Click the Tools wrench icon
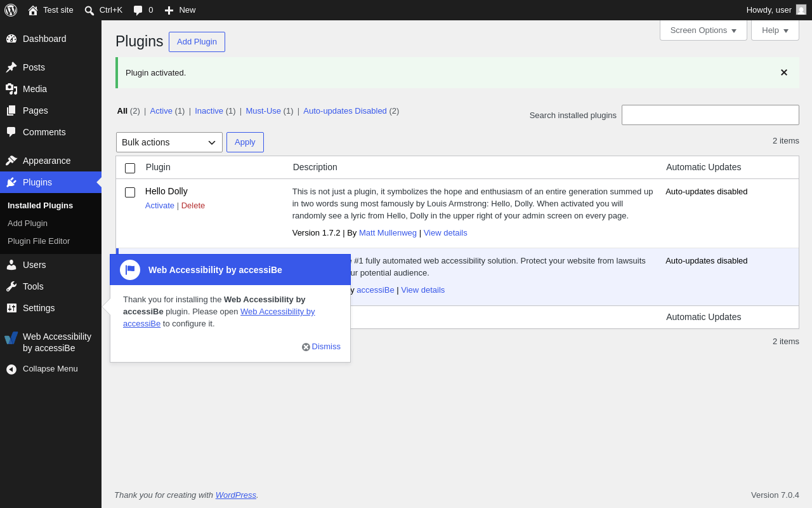This screenshot has height=508, width=812. pyautogui.click(x=11, y=286)
